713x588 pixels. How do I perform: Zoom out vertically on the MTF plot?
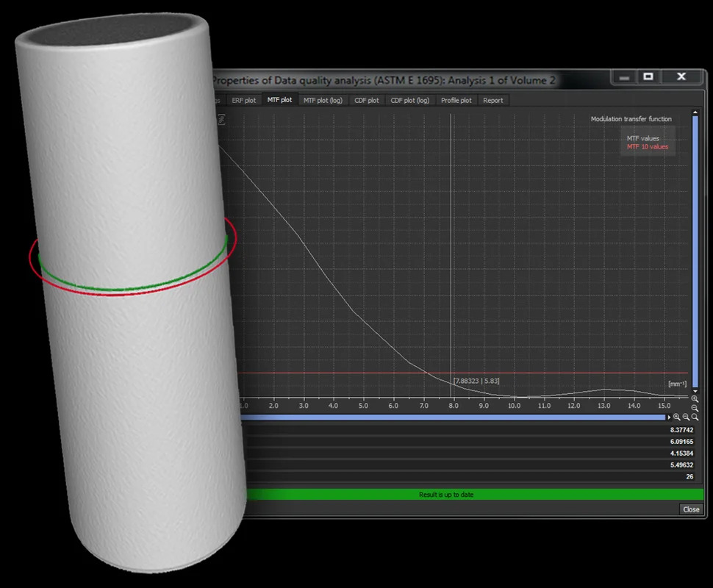click(x=695, y=408)
